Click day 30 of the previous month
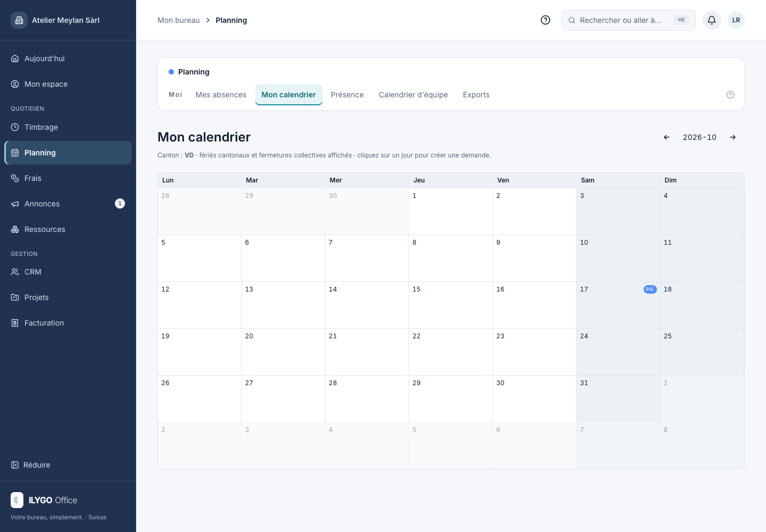 [x=367, y=211]
